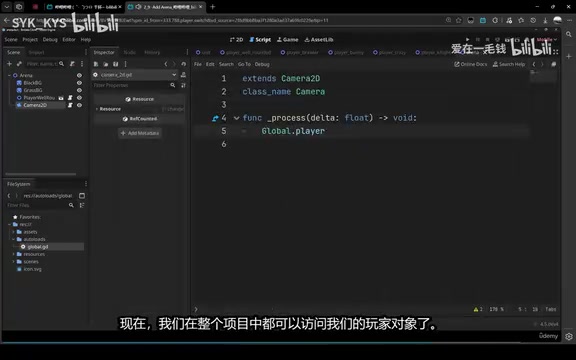
Task: Create a new resource in Inspector toolbar
Action: (96, 64)
